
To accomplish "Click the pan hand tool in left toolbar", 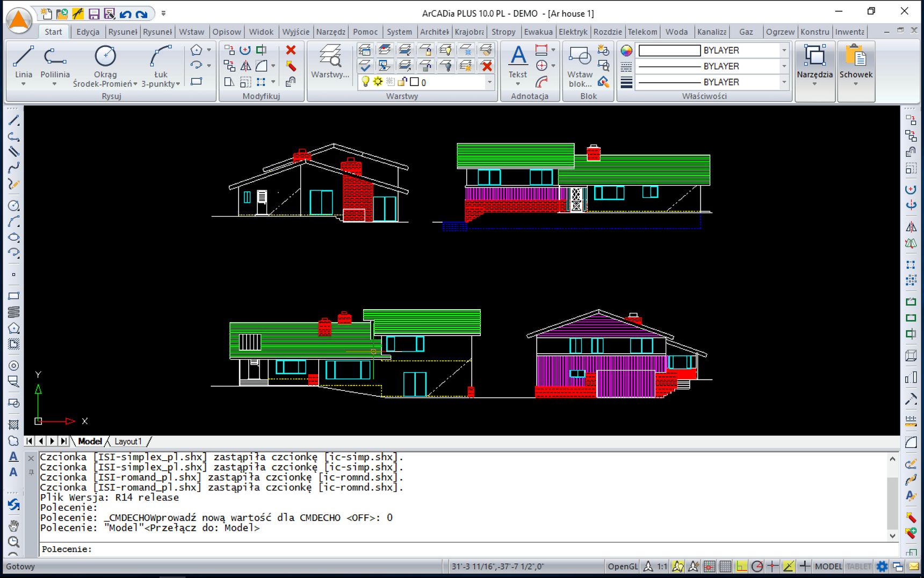I will click(x=14, y=525).
